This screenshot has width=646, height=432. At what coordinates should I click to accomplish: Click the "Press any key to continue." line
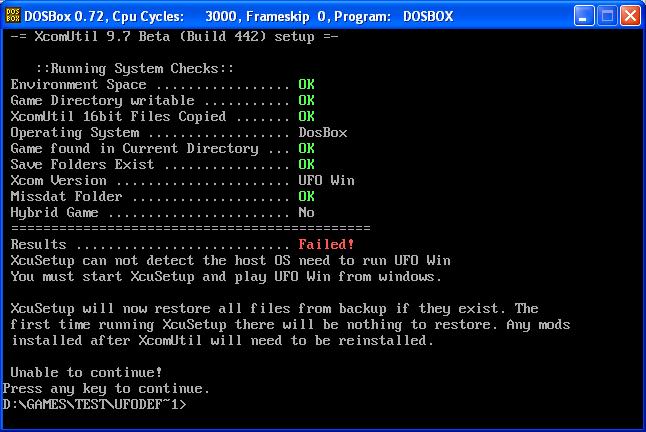pyautogui.click(x=106, y=388)
